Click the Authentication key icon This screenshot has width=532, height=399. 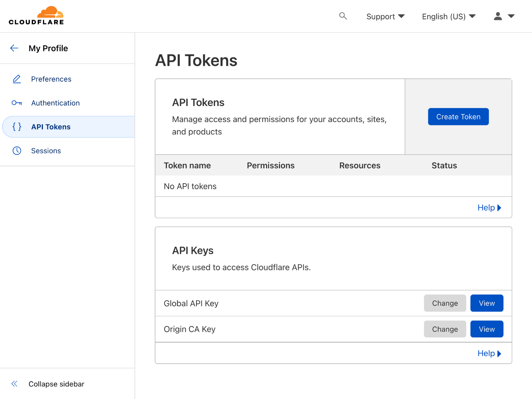(x=17, y=103)
